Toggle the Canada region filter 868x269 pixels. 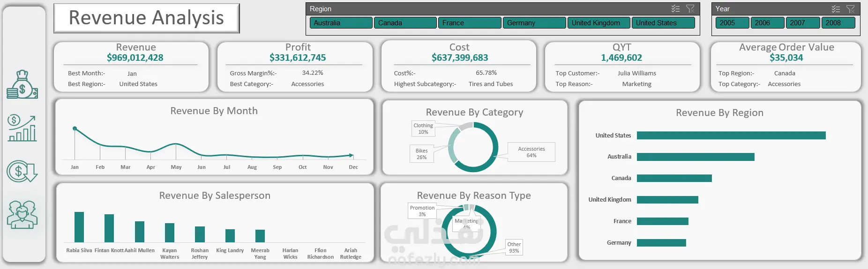(405, 23)
